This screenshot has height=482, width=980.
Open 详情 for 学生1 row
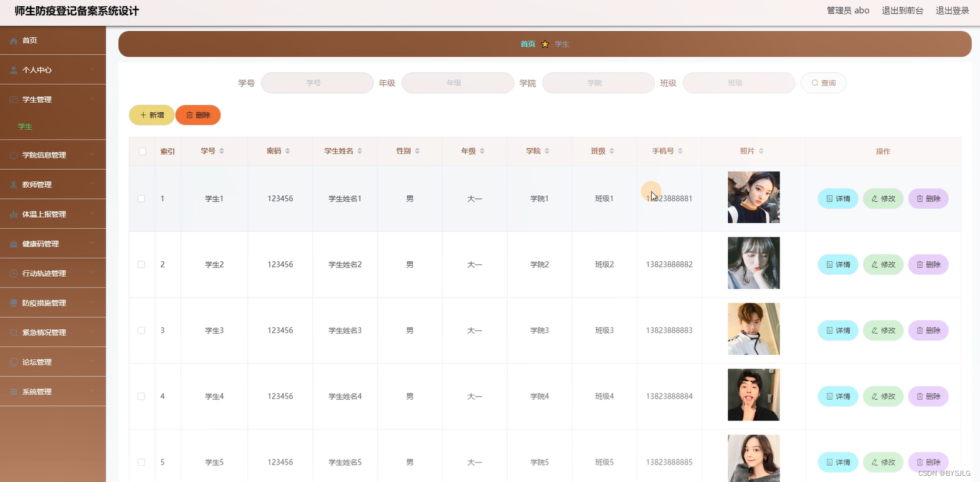pos(838,199)
